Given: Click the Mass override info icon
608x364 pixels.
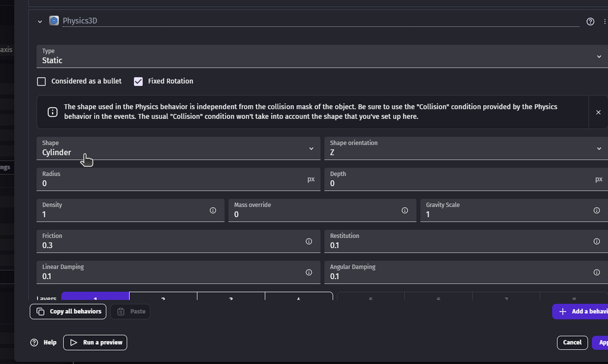Looking at the screenshot, I should pyautogui.click(x=405, y=210).
